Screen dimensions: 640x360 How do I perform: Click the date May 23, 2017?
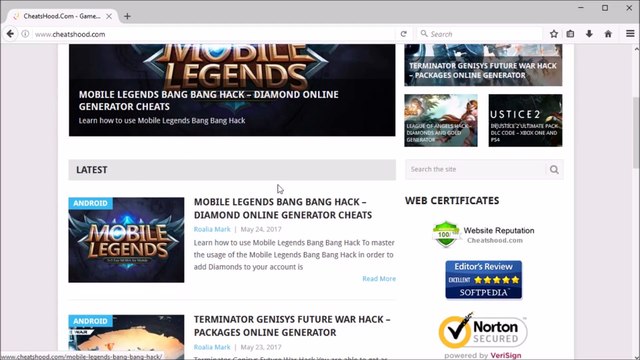[x=261, y=347]
